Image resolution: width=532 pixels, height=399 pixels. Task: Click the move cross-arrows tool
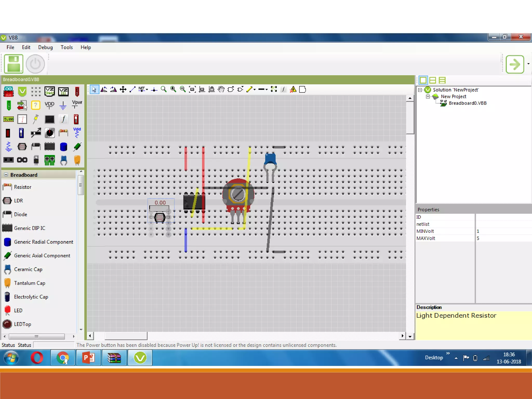coord(123,90)
